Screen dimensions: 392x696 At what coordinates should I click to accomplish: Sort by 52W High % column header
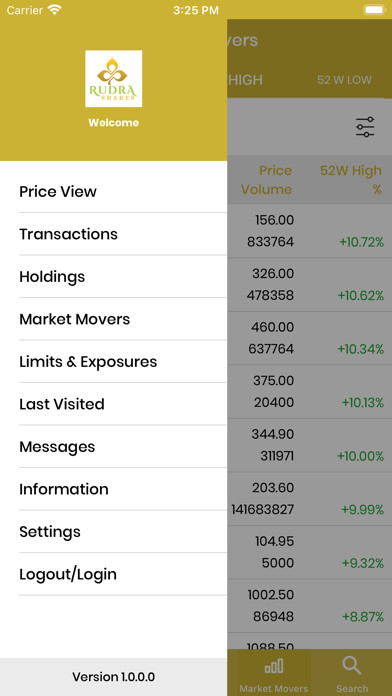[351, 180]
